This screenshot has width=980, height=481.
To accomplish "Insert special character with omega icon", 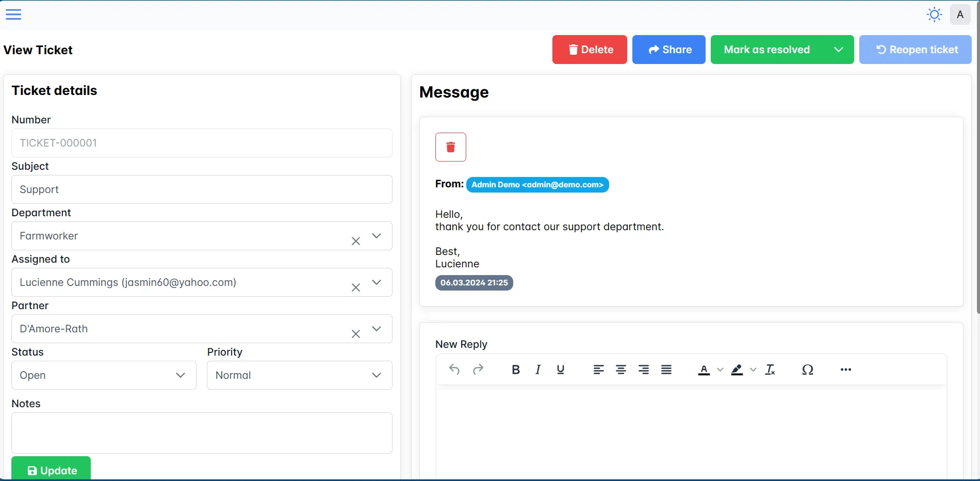I will click(808, 370).
